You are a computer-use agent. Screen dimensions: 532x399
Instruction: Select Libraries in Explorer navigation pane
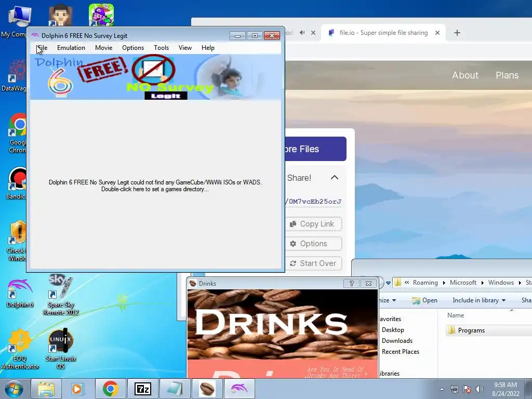(389, 374)
